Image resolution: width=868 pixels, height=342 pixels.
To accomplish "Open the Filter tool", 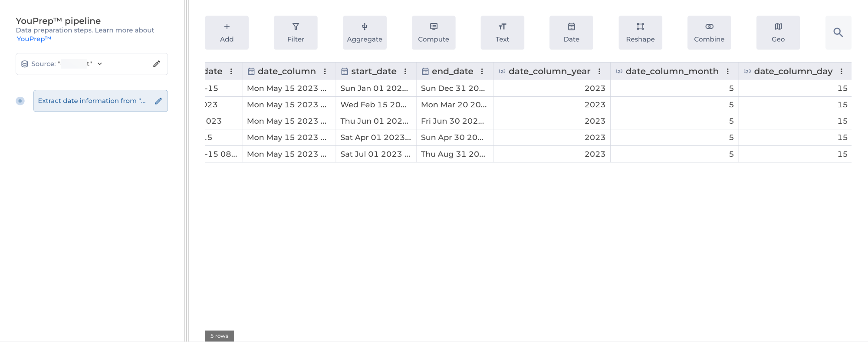I will [296, 33].
